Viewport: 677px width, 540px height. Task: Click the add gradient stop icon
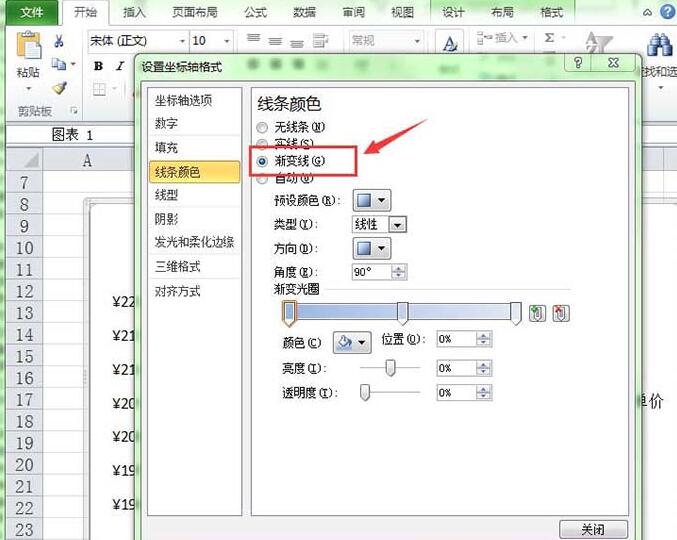(537, 313)
